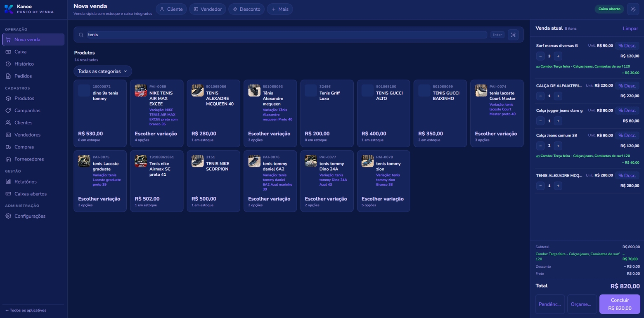Open Relatórios under Gestão
The width and height of the screenshot is (644, 318).
33,181
